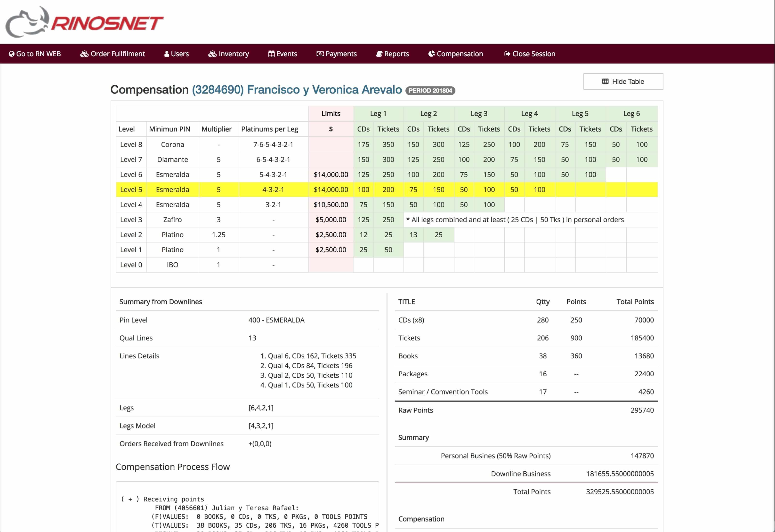
Task: Click the exit icon beside Close Session
Action: point(507,54)
